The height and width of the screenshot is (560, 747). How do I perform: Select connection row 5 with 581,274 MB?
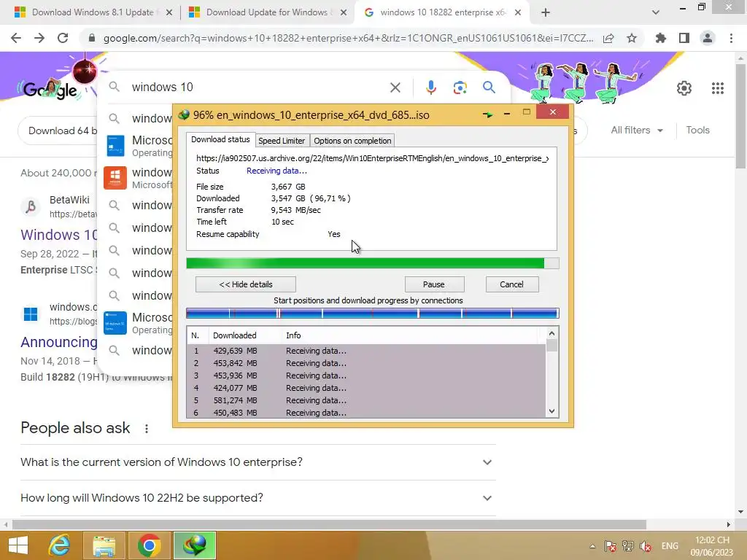pos(366,400)
